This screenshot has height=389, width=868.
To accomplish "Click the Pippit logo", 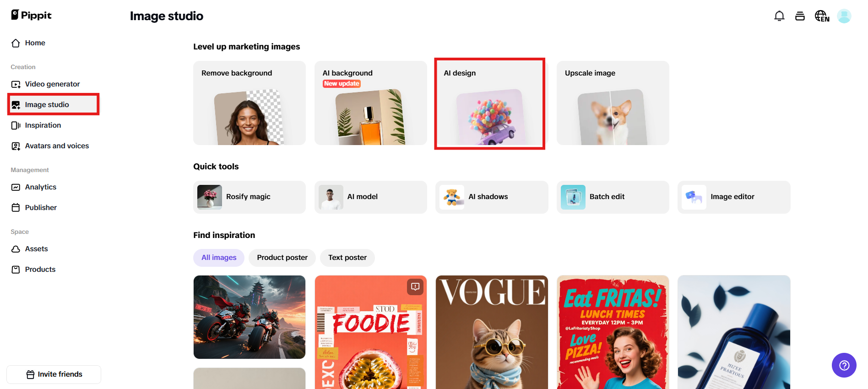I will coord(31,15).
